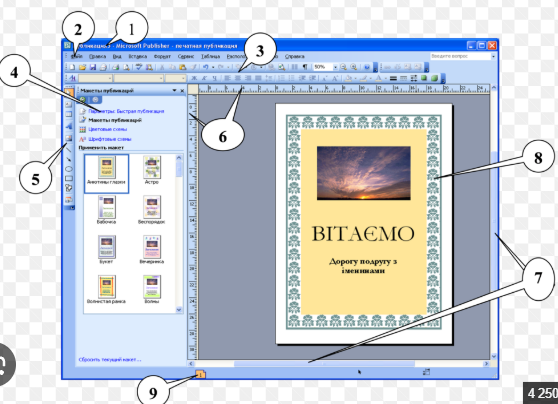The image size is (558, 404).
Task: Open the Вид menu
Action: point(117,56)
